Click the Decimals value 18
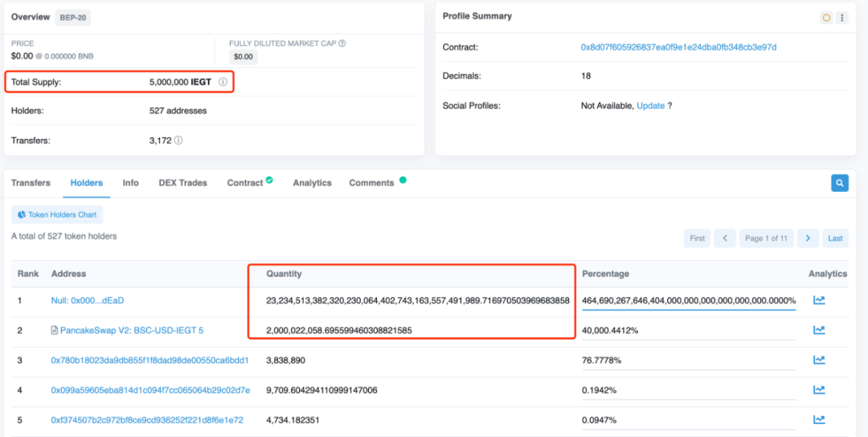 point(586,76)
